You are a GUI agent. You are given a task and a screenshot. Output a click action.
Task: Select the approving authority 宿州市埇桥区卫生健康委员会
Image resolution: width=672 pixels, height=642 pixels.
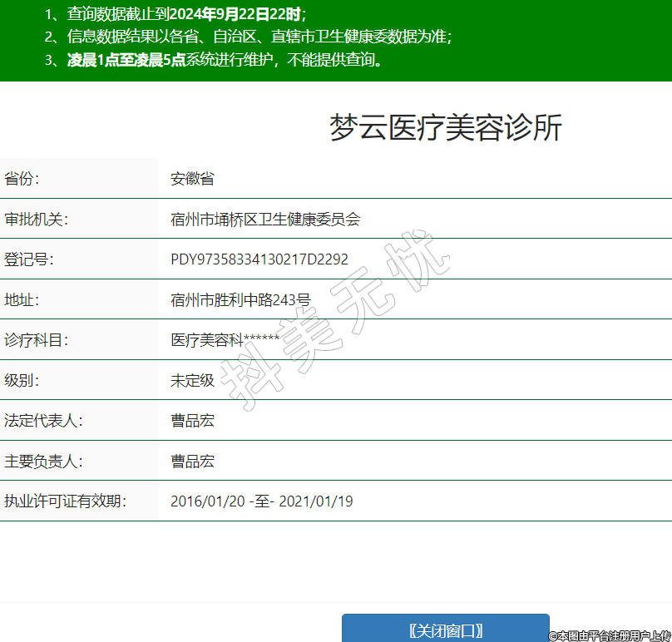pyautogui.click(x=265, y=220)
